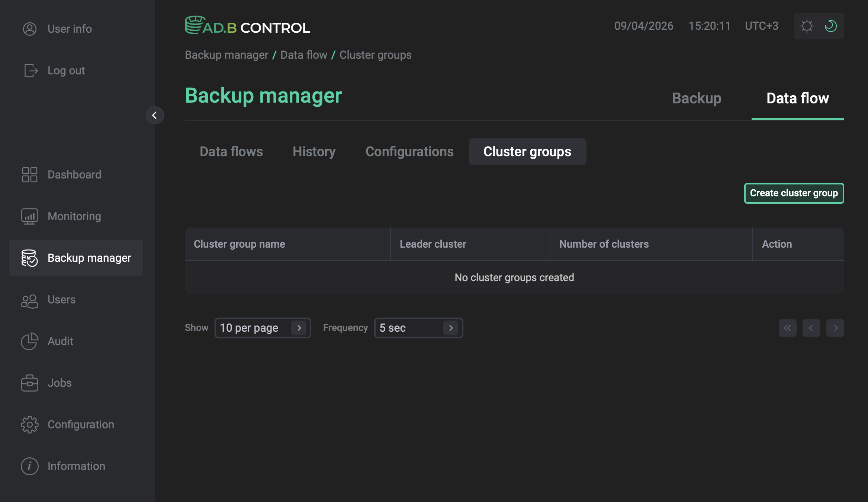The width and height of the screenshot is (868, 502).
Task: Click the Log out icon
Action: coord(30,71)
